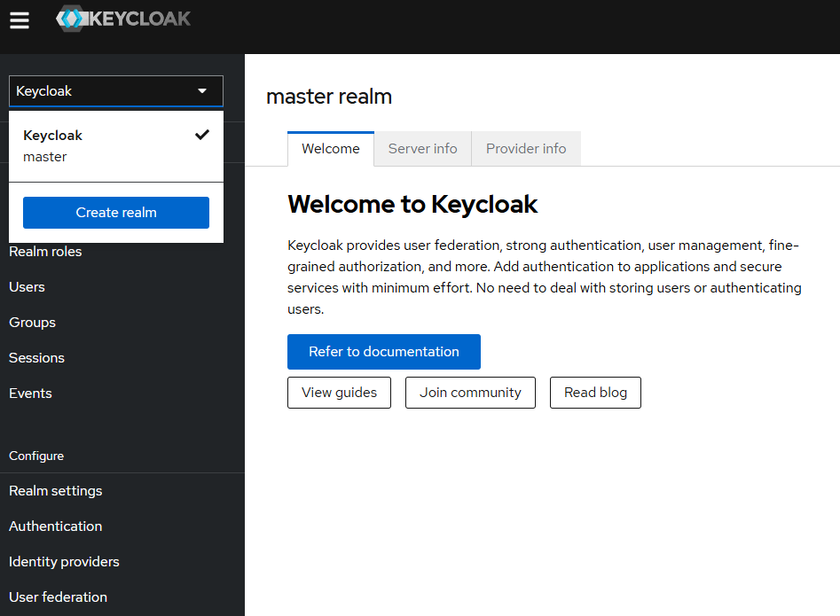Open Sessions from the sidebar

[x=36, y=358]
